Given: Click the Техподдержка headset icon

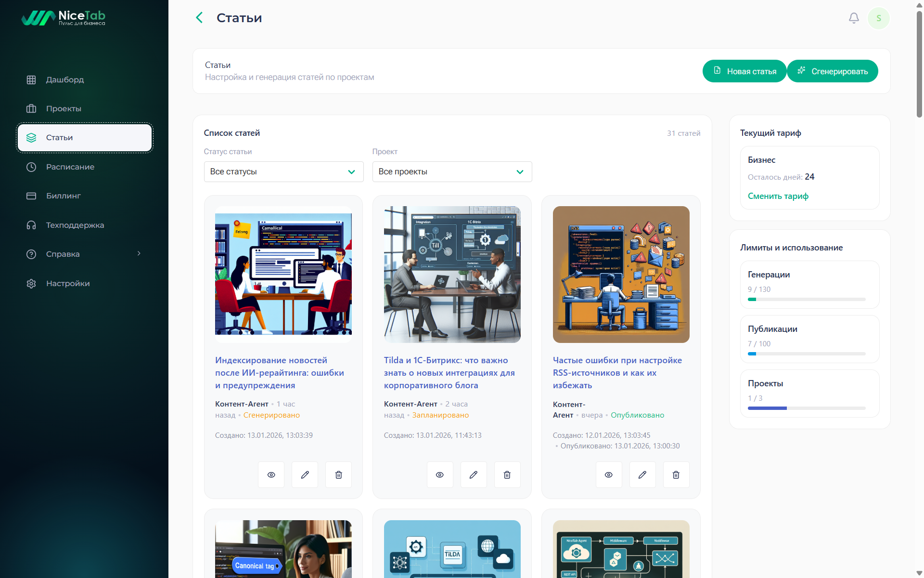Looking at the screenshot, I should (x=31, y=225).
